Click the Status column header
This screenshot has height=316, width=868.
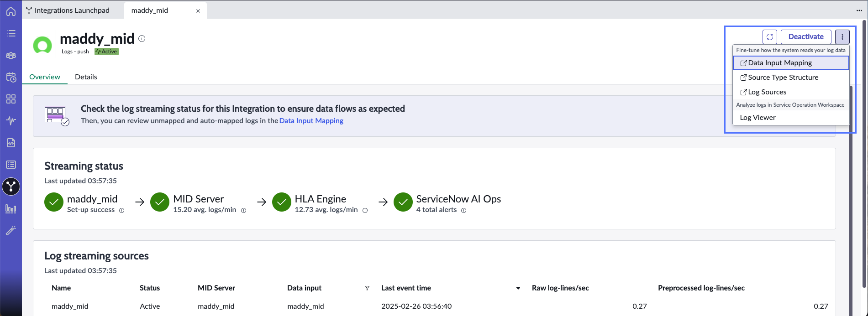coord(150,288)
